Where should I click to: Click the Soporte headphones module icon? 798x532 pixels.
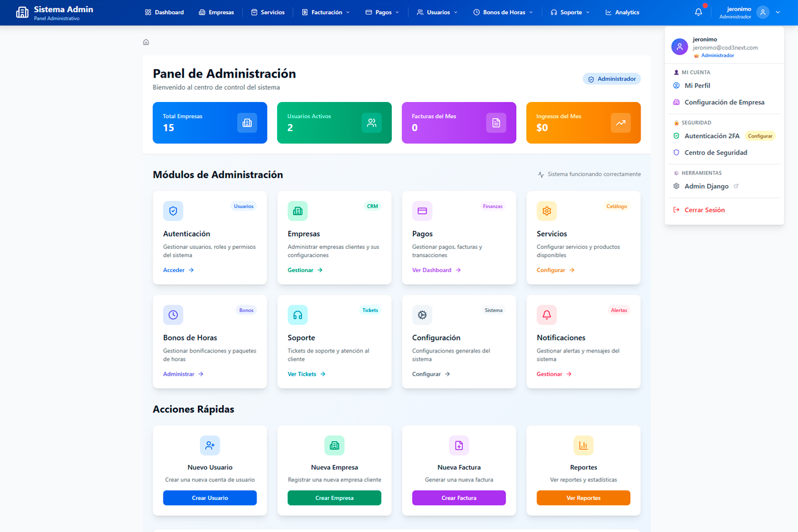tap(298, 315)
